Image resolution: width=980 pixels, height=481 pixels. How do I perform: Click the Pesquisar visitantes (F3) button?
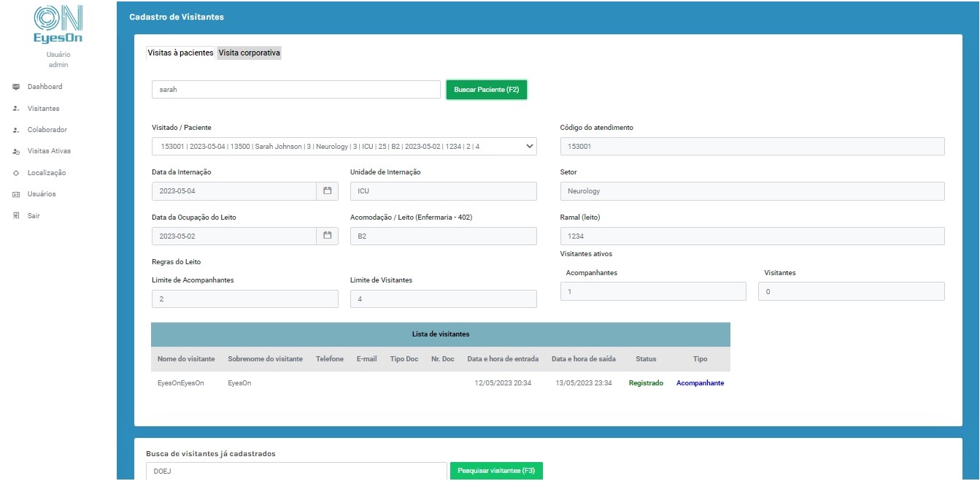[496, 471]
